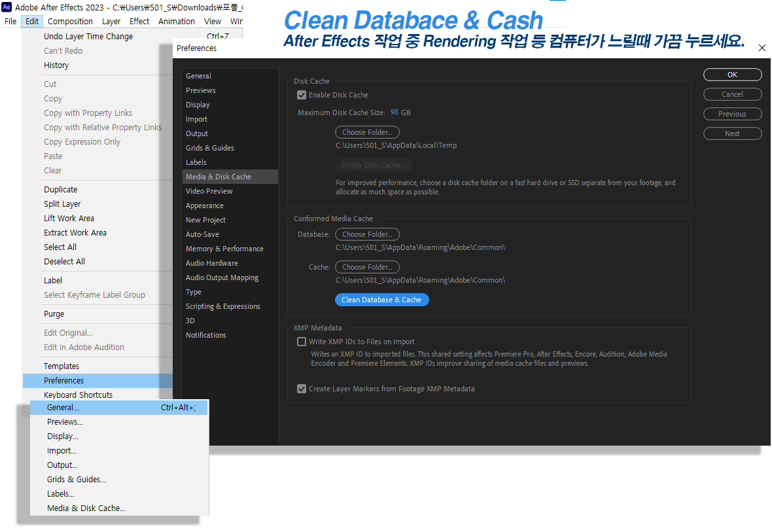Select Previews preferences category
Viewport: 772px width, 532px height.
pyautogui.click(x=230, y=91)
